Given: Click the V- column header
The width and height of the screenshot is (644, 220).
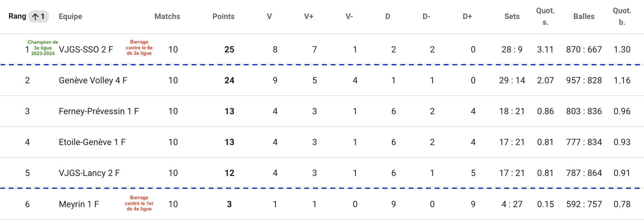Looking at the screenshot, I should click(349, 16).
